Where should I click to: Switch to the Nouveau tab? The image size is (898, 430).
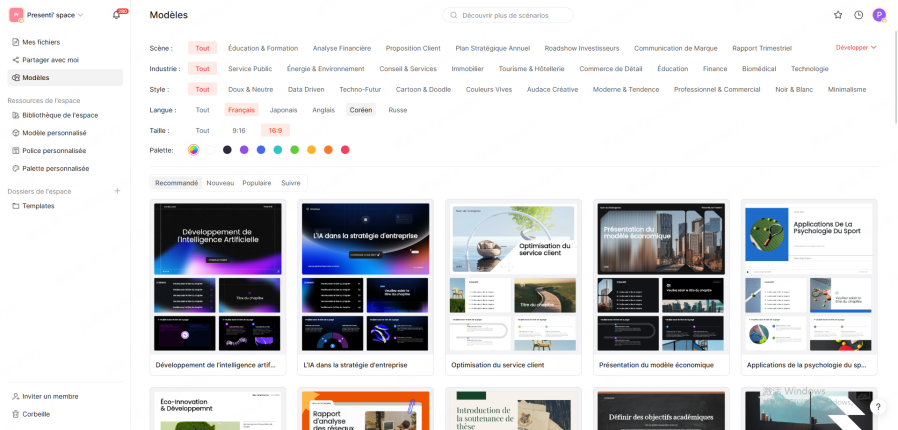(x=220, y=183)
